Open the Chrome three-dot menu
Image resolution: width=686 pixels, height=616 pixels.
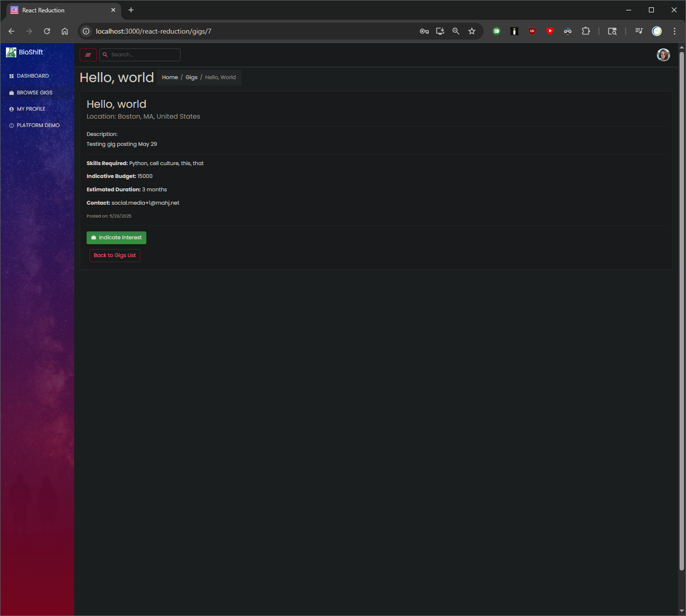point(675,31)
